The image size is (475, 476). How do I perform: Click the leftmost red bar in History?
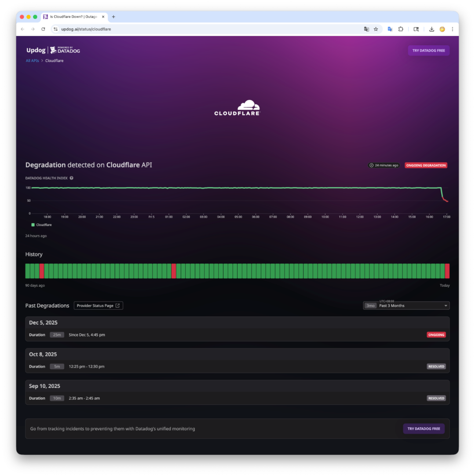click(42, 271)
